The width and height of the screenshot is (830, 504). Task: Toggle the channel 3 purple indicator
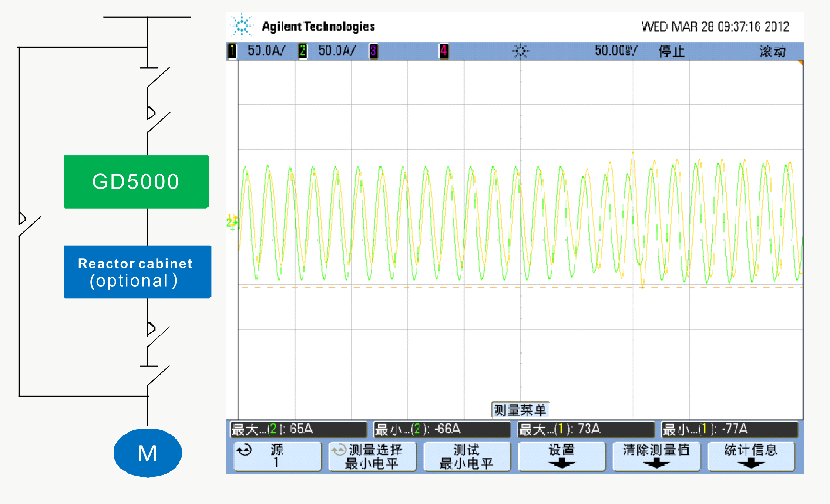373,51
